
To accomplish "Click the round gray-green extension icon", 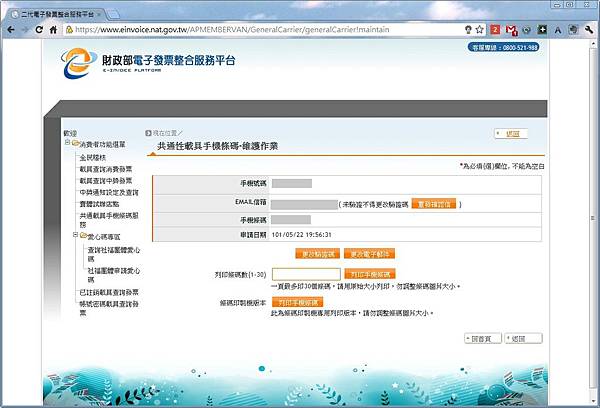I will (x=527, y=30).
